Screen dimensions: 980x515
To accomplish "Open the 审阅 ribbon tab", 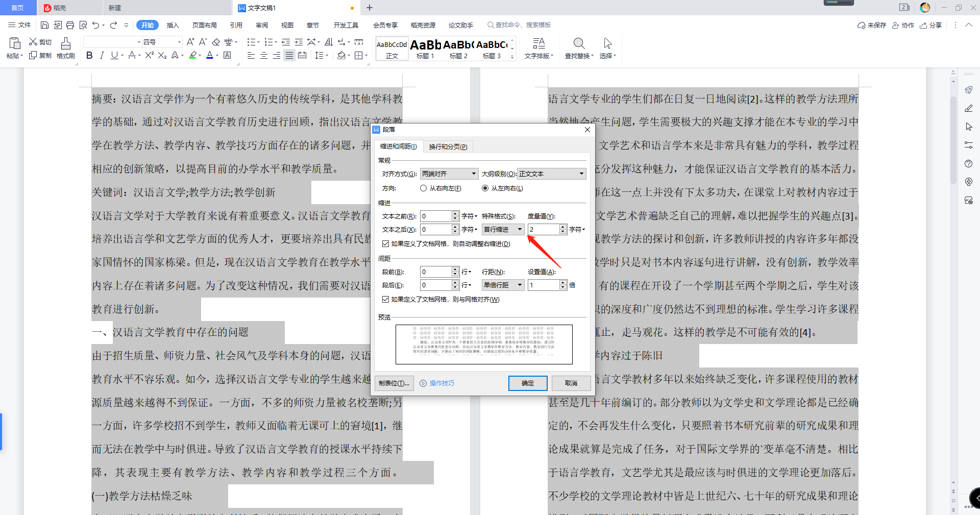I will (x=262, y=25).
